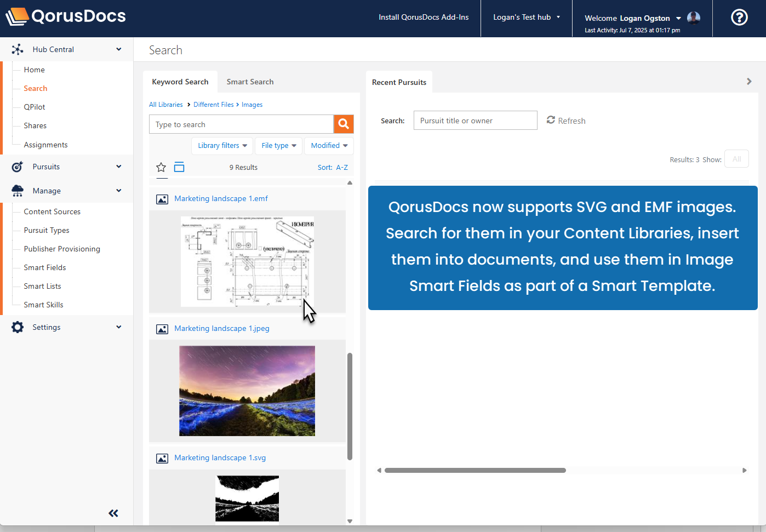
Task: Open Logan's Test hub dropdown
Action: [x=527, y=18]
